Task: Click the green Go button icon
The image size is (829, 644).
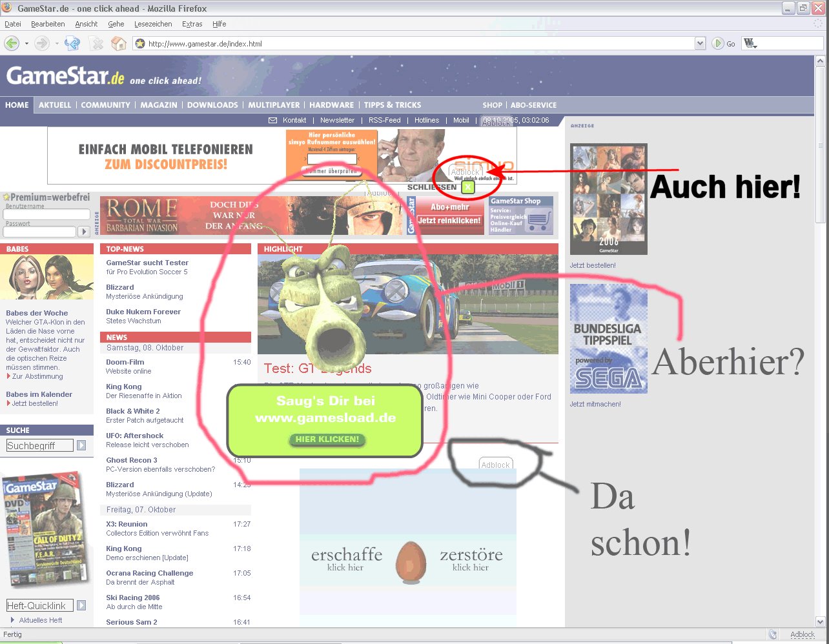Action: click(717, 43)
